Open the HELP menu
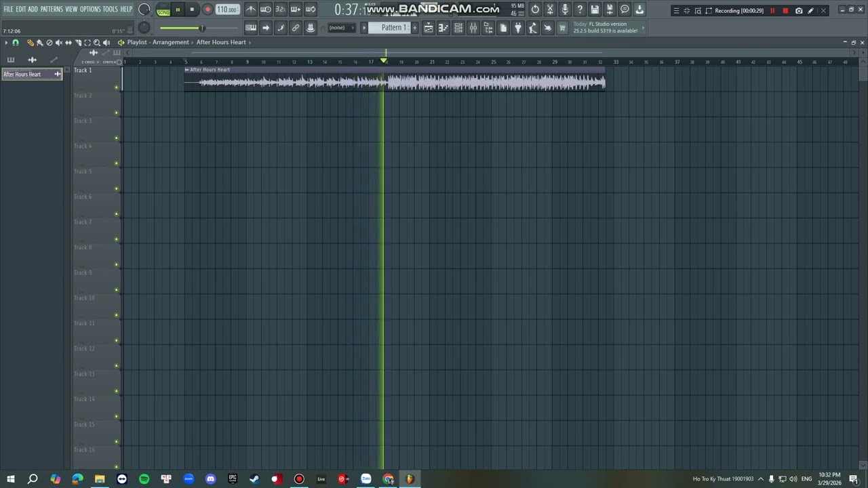 [x=126, y=9]
